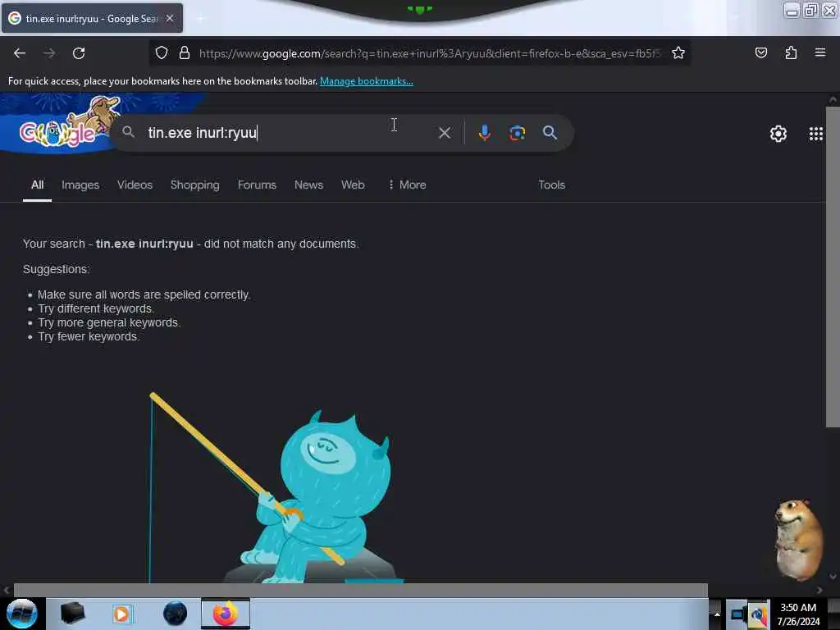Open the Firefox extensions puzzle icon
The image size is (840, 630).
[x=791, y=52]
